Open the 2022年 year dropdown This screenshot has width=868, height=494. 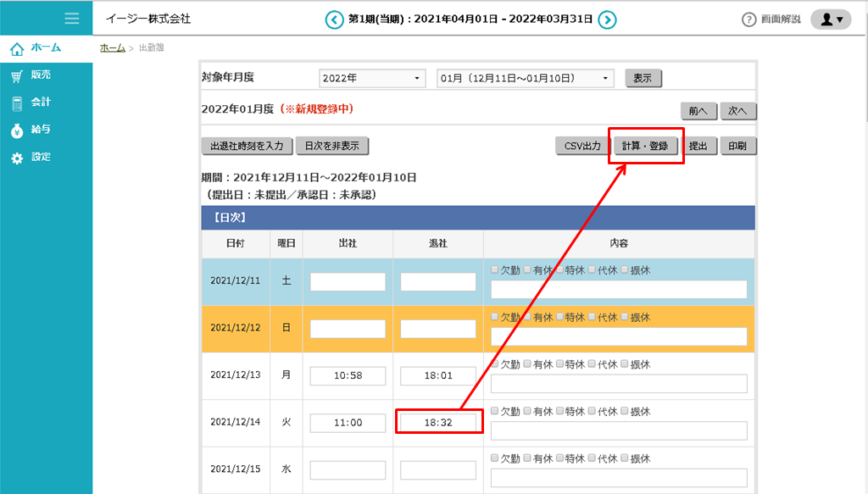pyautogui.click(x=372, y=78)
